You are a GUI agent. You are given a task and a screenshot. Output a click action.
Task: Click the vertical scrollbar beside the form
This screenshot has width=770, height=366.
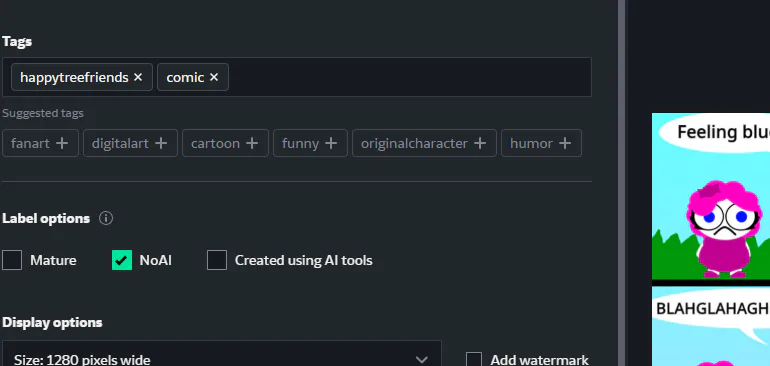click(621, 183)
